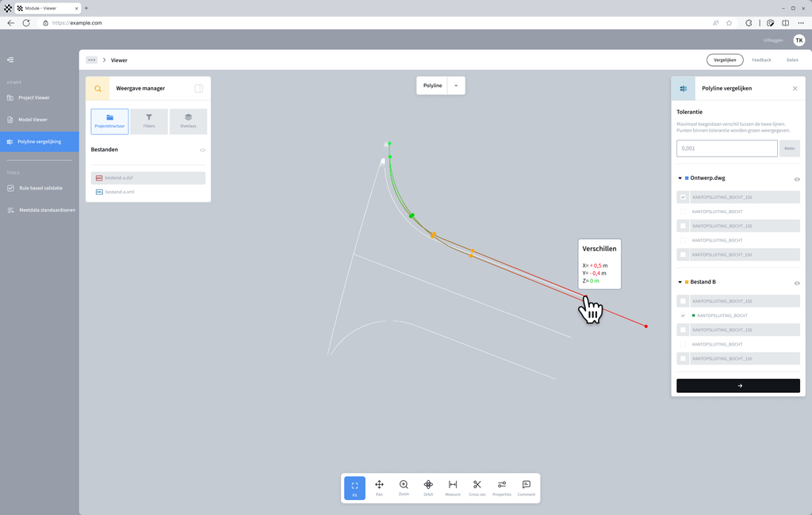Check first KANTOPSLUITING_BOCHT row under Ontwerp.dwg
Screen dimensions: 812x515
683,212
